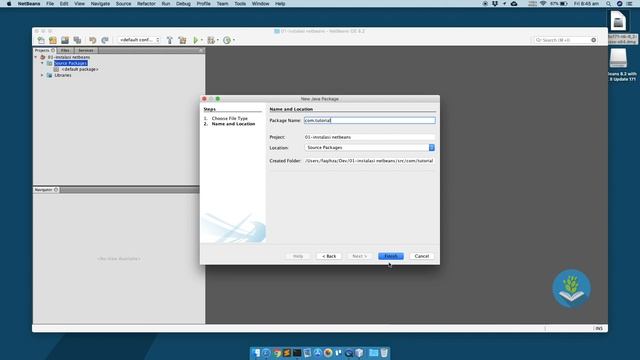Switch to the Services tab
640x360 pixels.
tap(86, 50)
